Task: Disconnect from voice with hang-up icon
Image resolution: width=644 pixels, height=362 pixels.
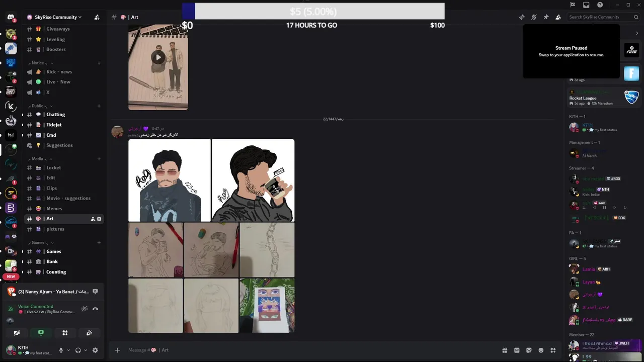Action: tap(95, 309)
